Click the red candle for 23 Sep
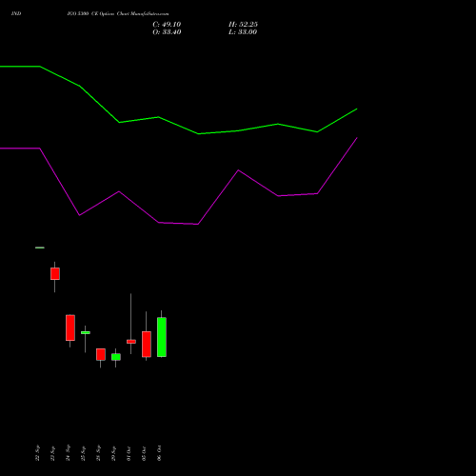The width and height of the screenshot is (476, 476). pos(55,273)
